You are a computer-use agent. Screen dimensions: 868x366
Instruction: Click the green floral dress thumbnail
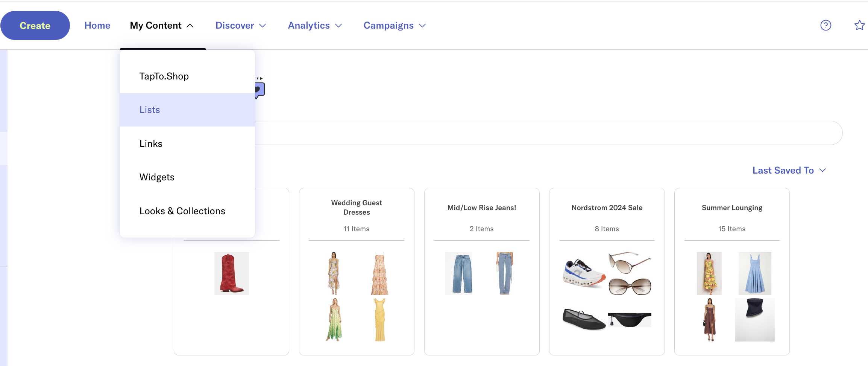334,320
